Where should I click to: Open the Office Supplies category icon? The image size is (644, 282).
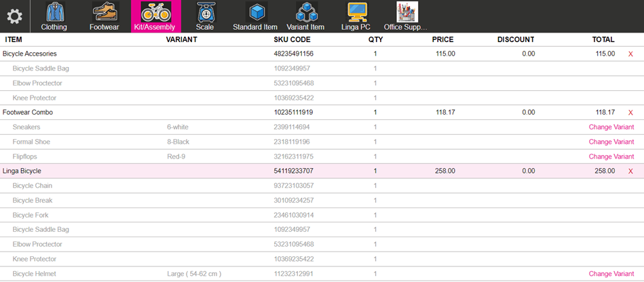pyautogui.click(x=407, y=12)
